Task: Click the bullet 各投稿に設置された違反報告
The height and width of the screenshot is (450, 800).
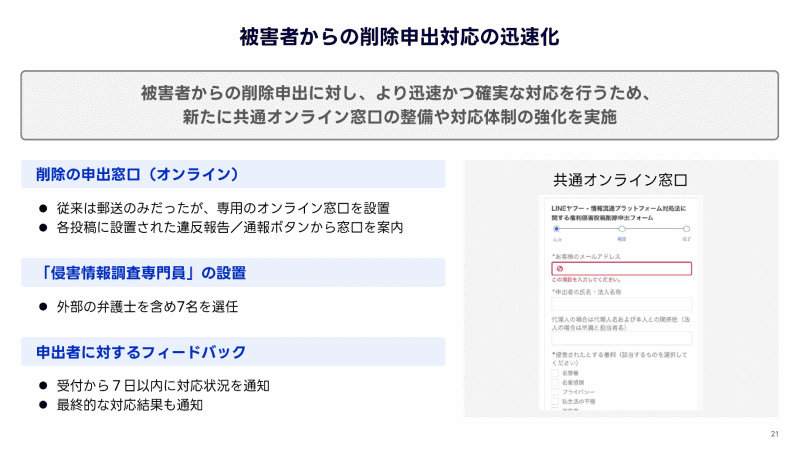Action: [230, 228]
